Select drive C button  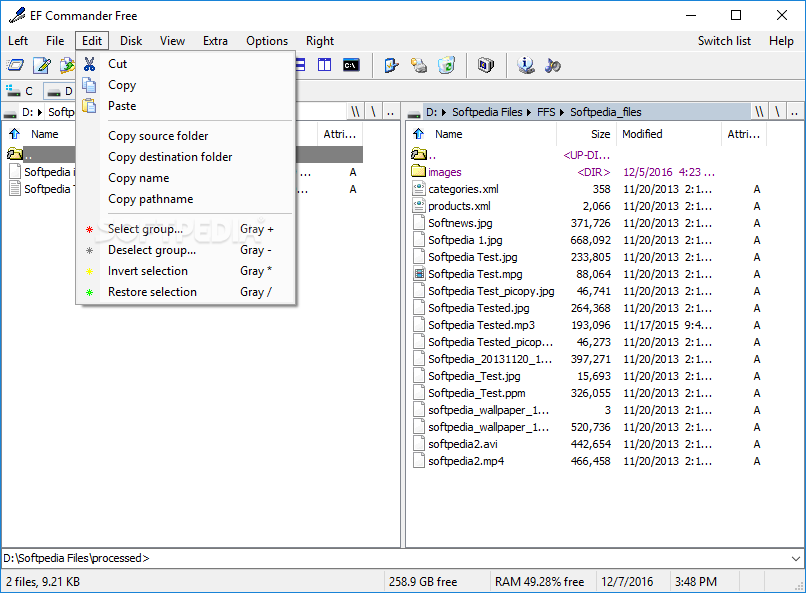point(20,91)
